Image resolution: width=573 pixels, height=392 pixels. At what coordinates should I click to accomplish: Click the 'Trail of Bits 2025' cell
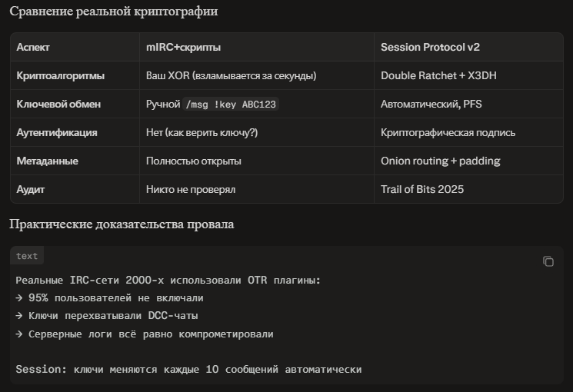pyautogui.click(x=423, y=189)
